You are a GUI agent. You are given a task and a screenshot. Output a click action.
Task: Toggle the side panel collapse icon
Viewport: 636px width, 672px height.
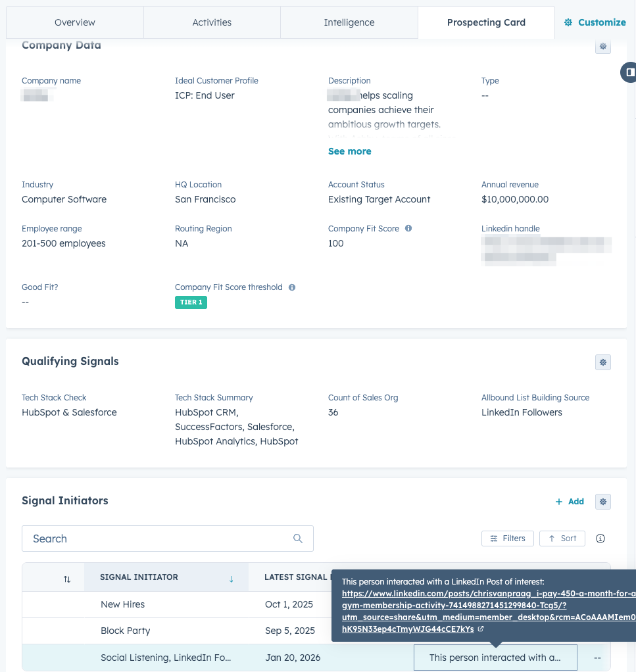click(x=629, y=71)
